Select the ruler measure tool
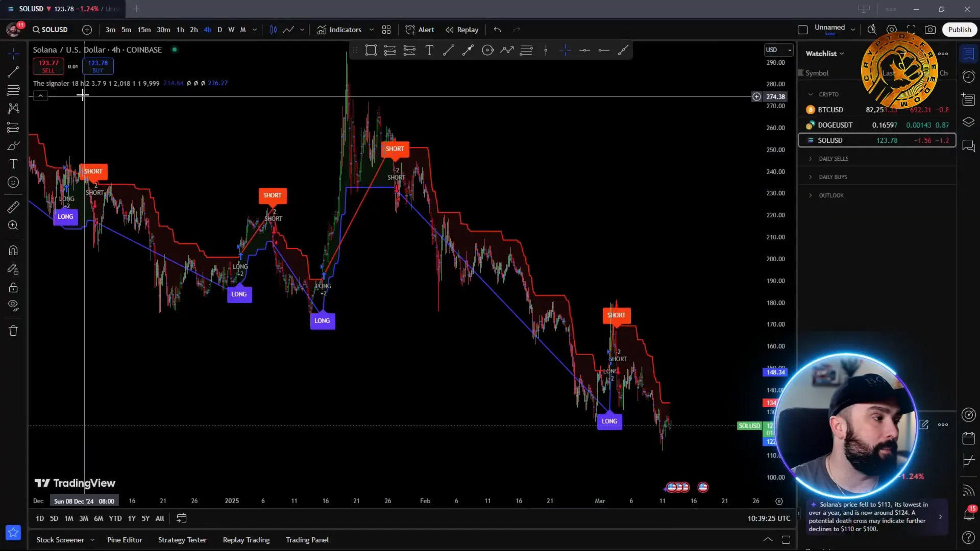980x551 pixels. (13, 207)
